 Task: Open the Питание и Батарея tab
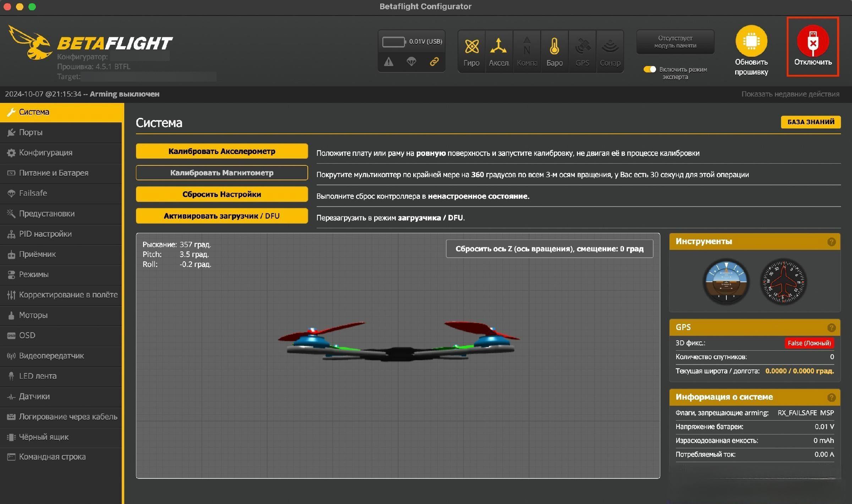tap(61, 173)
